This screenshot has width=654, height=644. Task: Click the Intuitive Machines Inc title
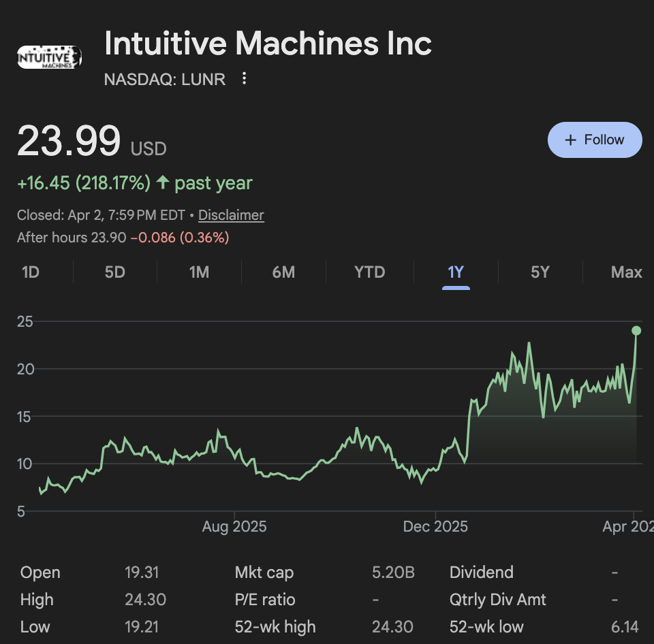pos(268,44)
